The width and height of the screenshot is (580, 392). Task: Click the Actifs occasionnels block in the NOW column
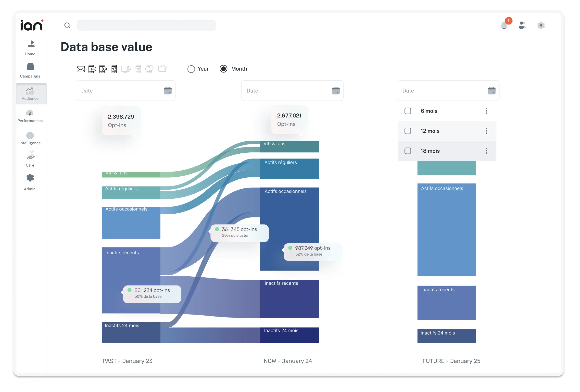coord(289,229)
